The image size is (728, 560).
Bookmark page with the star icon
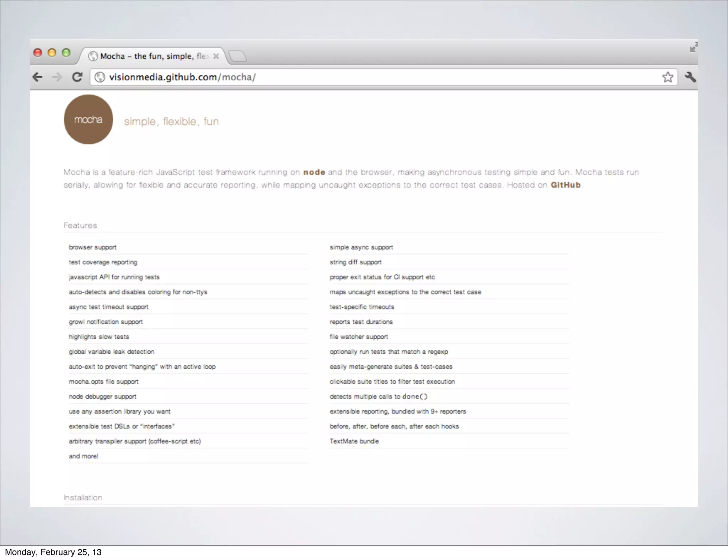pyautogui.click(x=668, y=77)
